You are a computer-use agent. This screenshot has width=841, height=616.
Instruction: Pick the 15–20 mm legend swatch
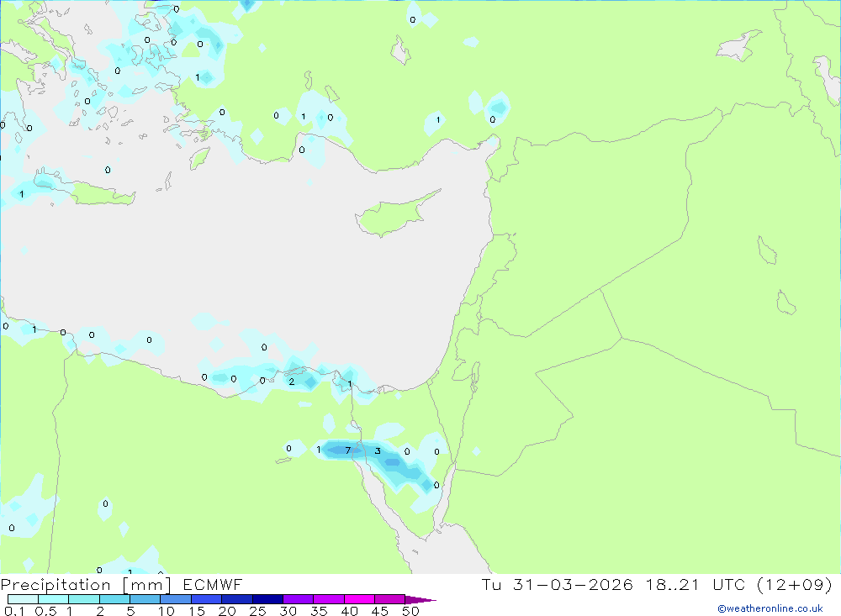point(207,599)
